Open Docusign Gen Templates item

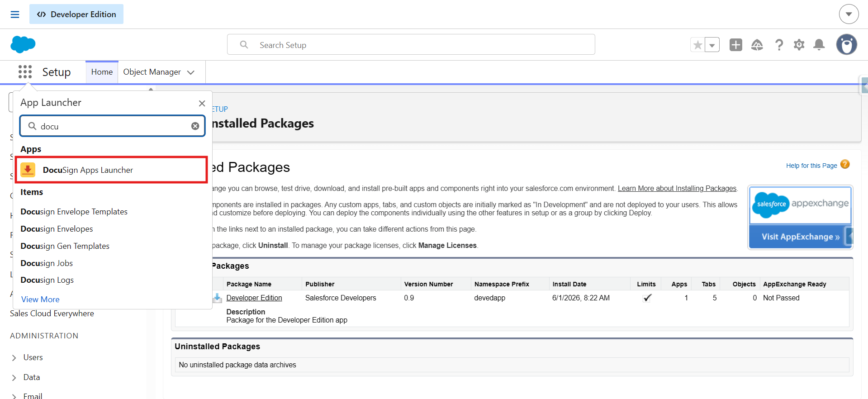(65, 246)
